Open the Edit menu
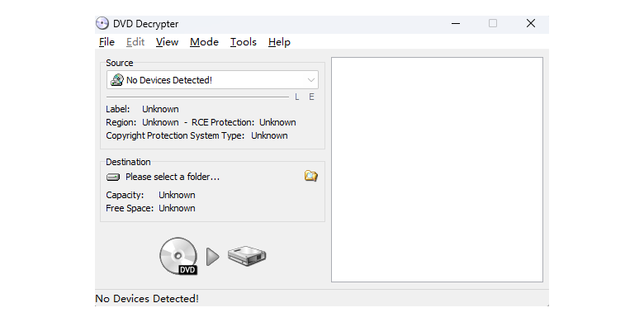This screenshot has height=322, width=644. point(135,42)
